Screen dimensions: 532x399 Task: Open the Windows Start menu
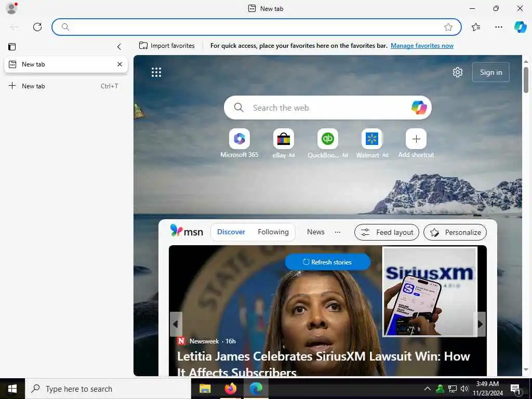(12, 389)
